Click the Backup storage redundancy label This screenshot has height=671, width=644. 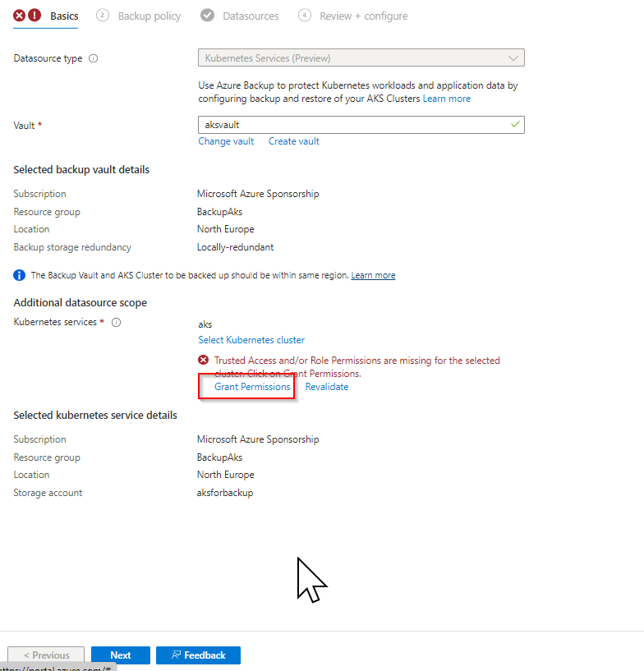coord(72,247)
